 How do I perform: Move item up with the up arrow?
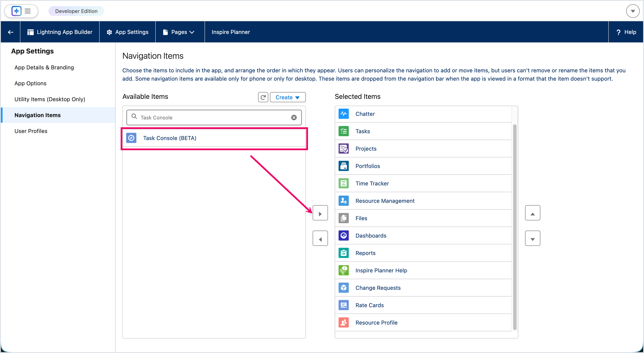[533, 213]
